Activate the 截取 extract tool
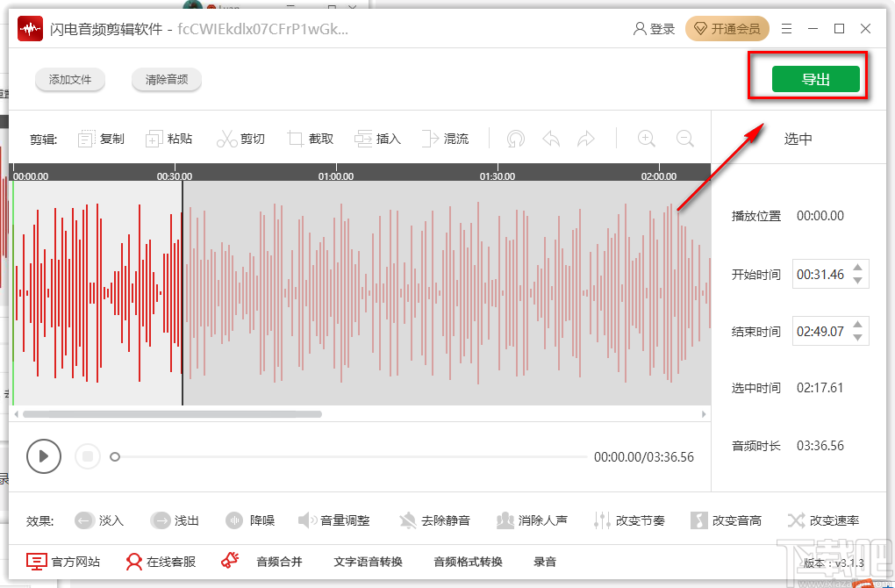895x588 pixels. (x=310, y=138)
